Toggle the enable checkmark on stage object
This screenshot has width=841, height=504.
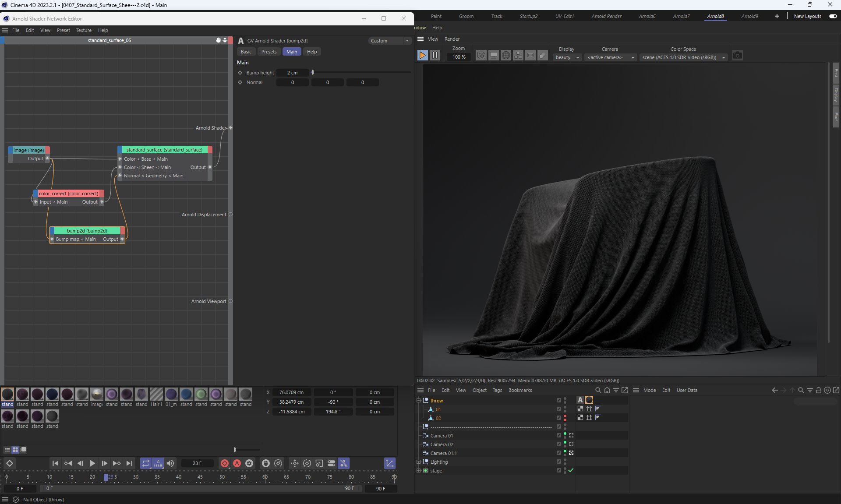point(571,470)
